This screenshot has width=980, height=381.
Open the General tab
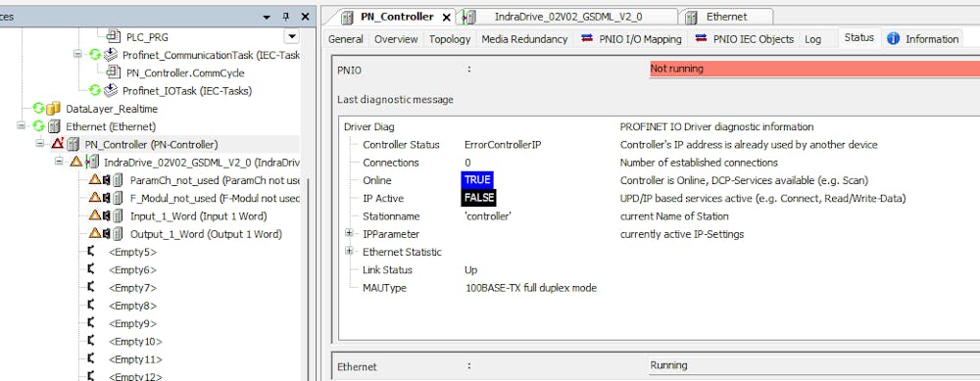[346, 39]
